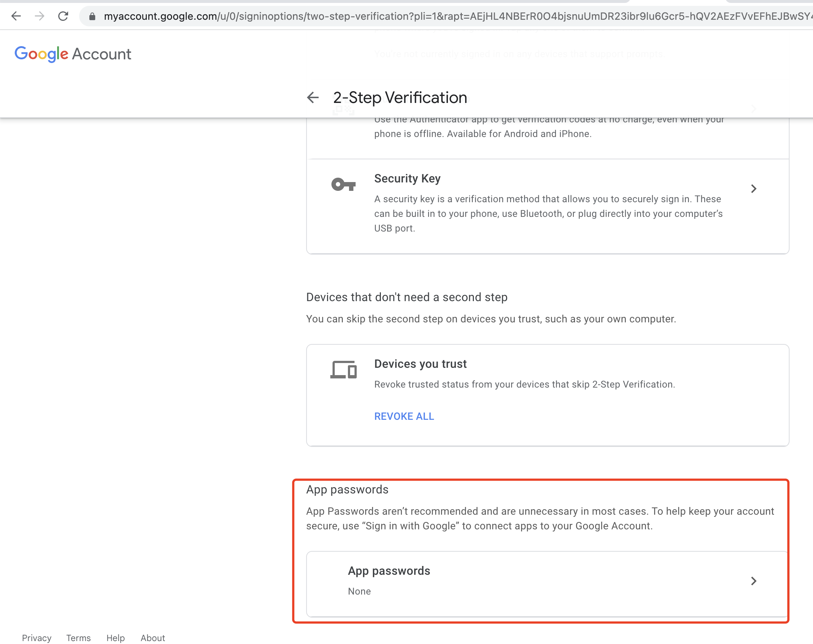Image resolution: width=813 pixels, height=644 pixels.
Task: Reload the page with the refresh icon
Action: click(x=63, y=16)
